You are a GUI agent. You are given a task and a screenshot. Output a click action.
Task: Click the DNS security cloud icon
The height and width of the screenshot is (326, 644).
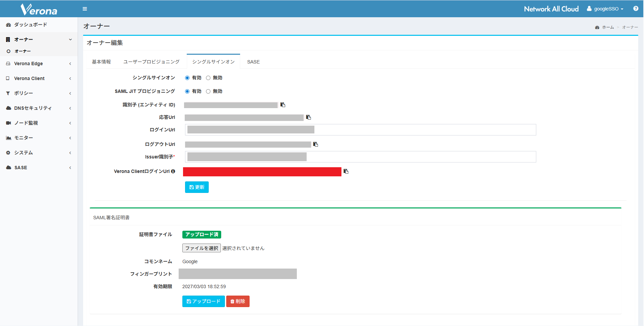pyautogui.click(x=8, y=108)
